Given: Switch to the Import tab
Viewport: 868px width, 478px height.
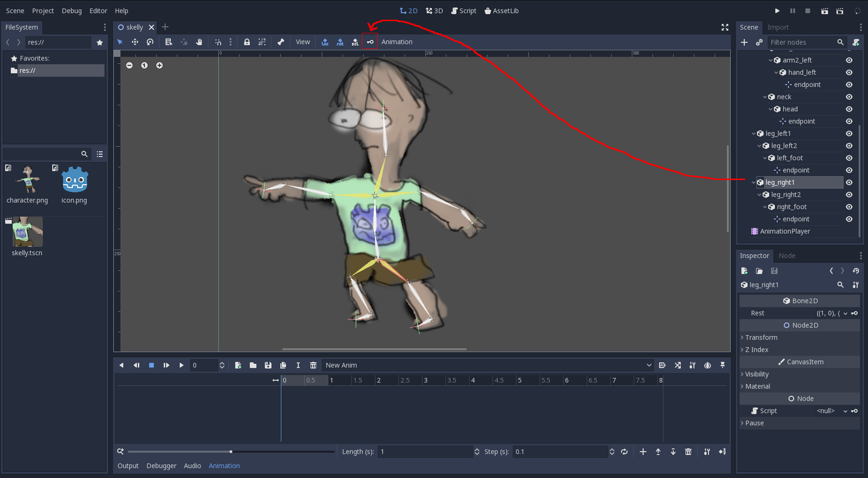Looking at the screenshot, I should (x=778, y=27).
